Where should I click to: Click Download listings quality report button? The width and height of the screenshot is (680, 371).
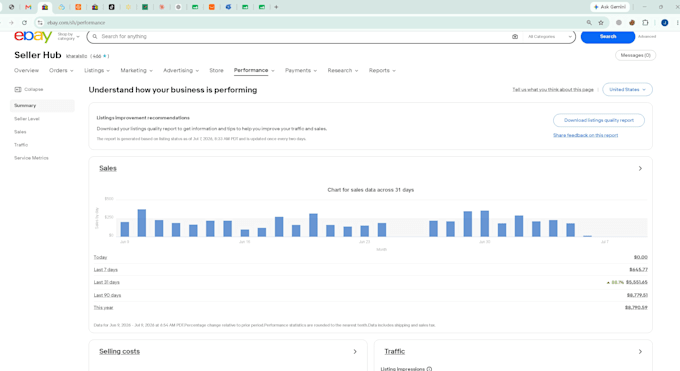click(x=598, y=120)
